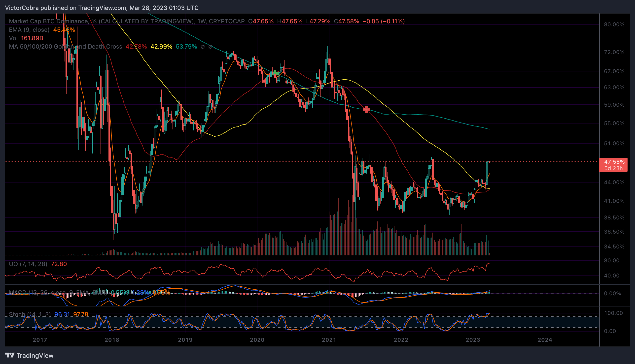Click the 51.00% price axis label
Viewport: 635px width, 364px height.
(614, 144)
